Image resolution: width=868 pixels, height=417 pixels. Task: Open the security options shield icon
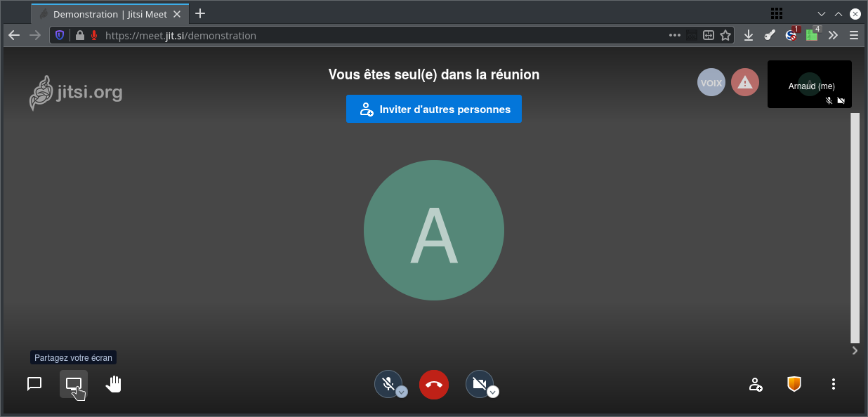(794, 384)
